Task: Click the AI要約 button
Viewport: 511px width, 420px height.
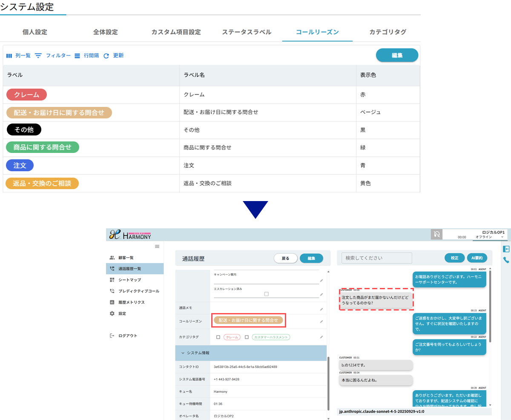Action: point(477,258)
